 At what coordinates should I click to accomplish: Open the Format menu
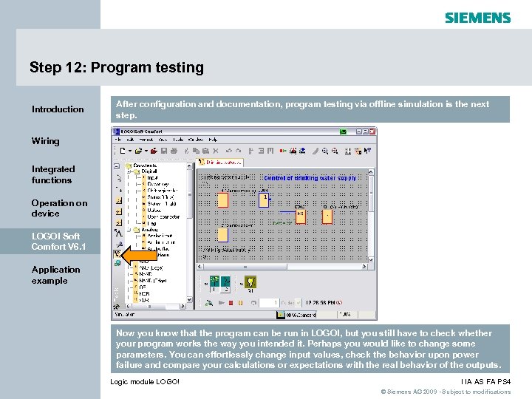[146, 140]
